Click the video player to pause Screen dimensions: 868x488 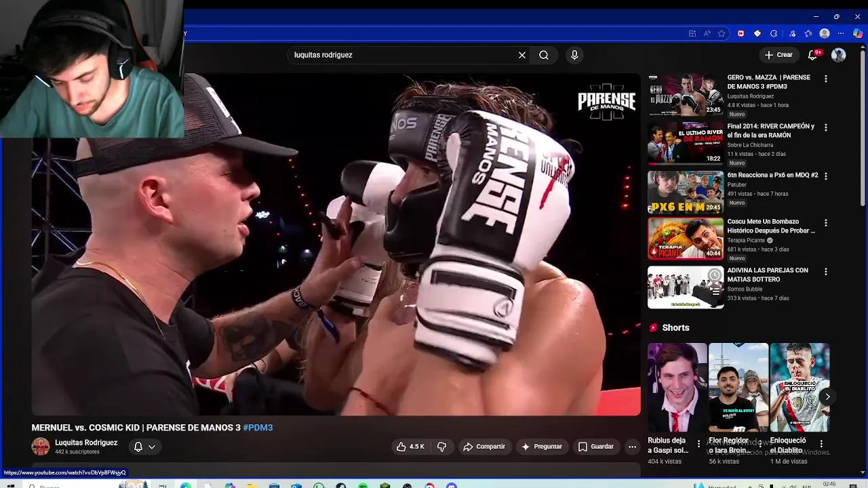pyautogui.click(x=336, y=244)
